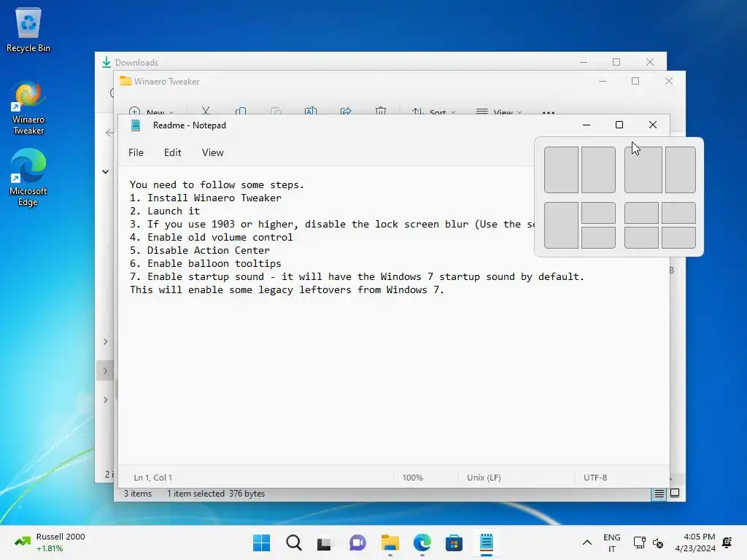This screenshot has width=747, height=560.
Task: Open taskbar Search
Action: click(x=294, y=542)
